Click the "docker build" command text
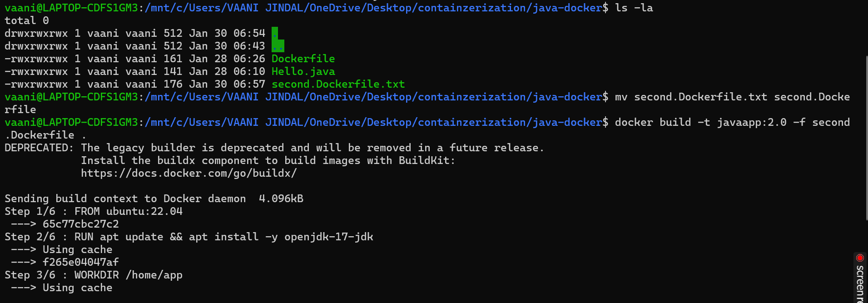This screenshot has height=303, width=868. pos(653,122)
